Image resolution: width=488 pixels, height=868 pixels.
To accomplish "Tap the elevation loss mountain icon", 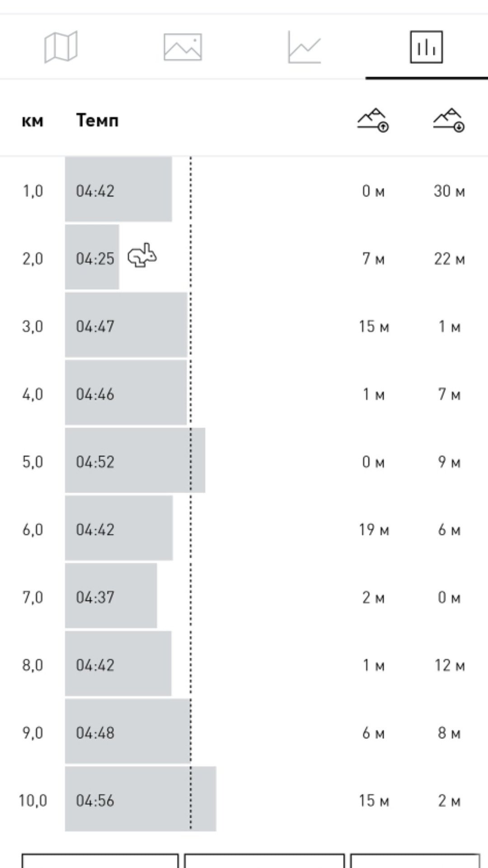I will pyautogui.click(x=449, y=120).
